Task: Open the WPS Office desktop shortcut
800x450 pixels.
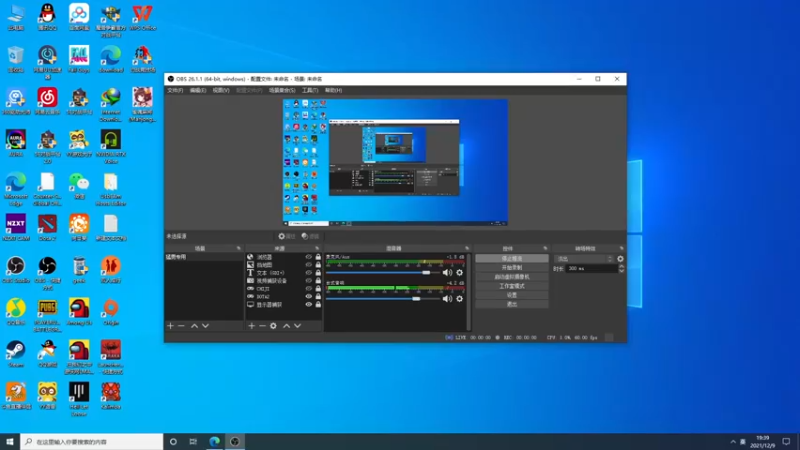Action: click(x=142, y=17)
